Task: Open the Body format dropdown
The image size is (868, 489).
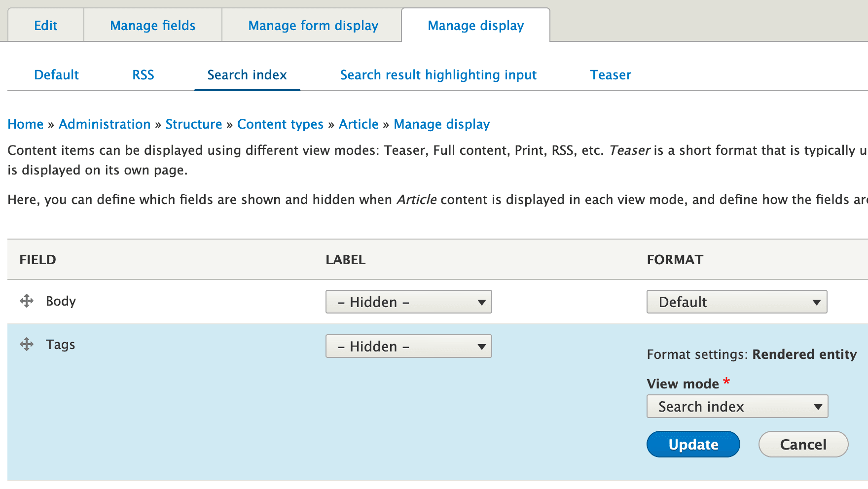Action: 736,302
